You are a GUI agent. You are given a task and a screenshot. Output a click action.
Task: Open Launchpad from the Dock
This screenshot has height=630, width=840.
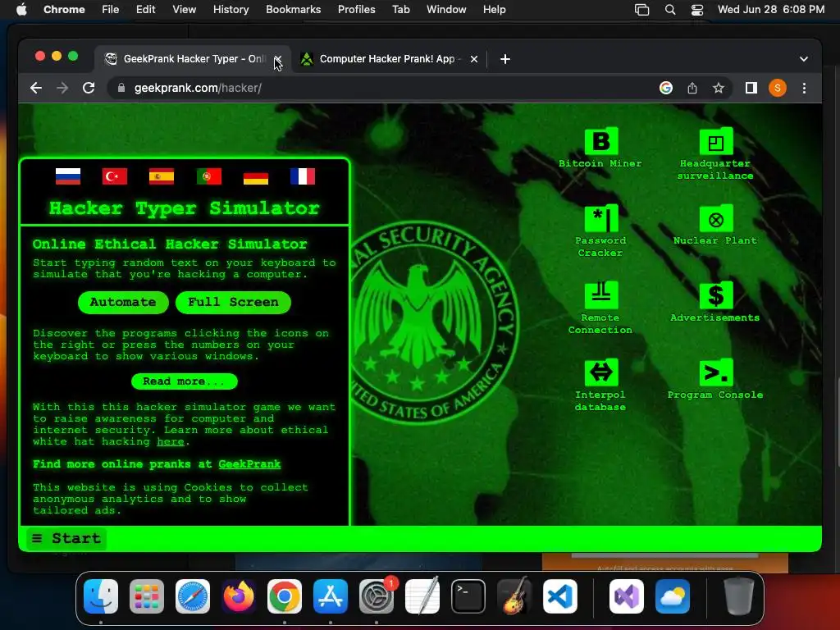pyautogui.click(x=147, y=596)
